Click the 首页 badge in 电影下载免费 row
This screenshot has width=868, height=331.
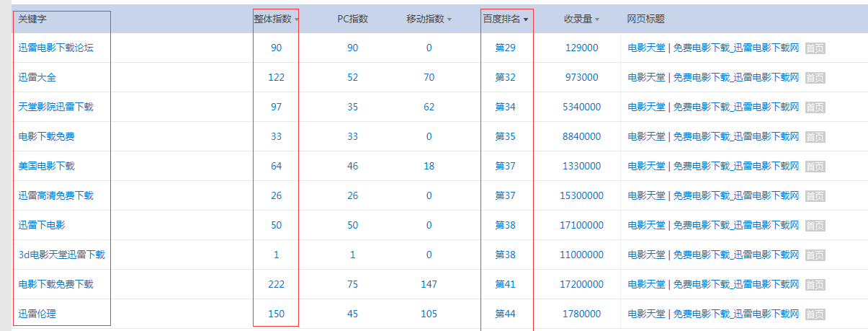click(x=815, y=137)
